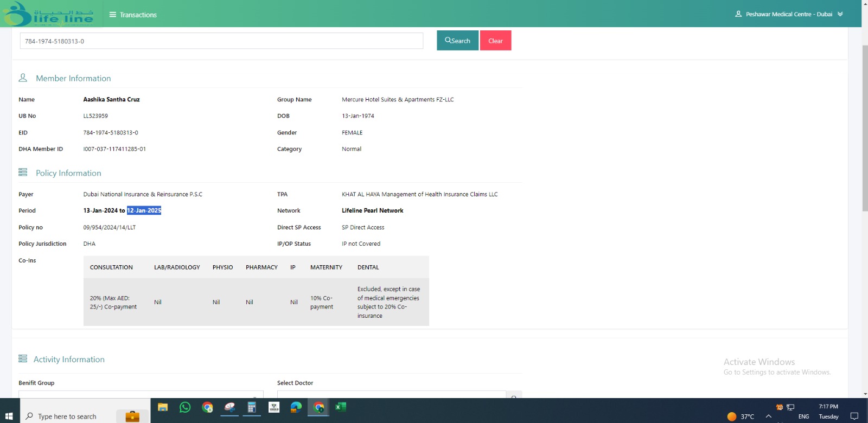The image size is (868, 423).
Task: Open File Explorer from the taskbar
Action: click(163, 407)
